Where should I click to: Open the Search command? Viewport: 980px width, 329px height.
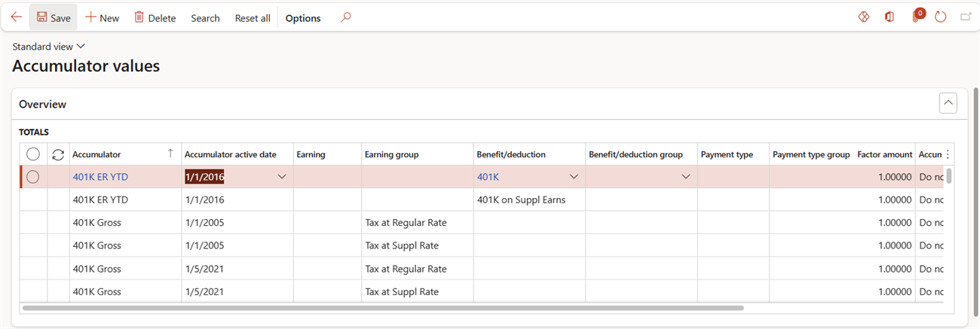tap(205, 18)
